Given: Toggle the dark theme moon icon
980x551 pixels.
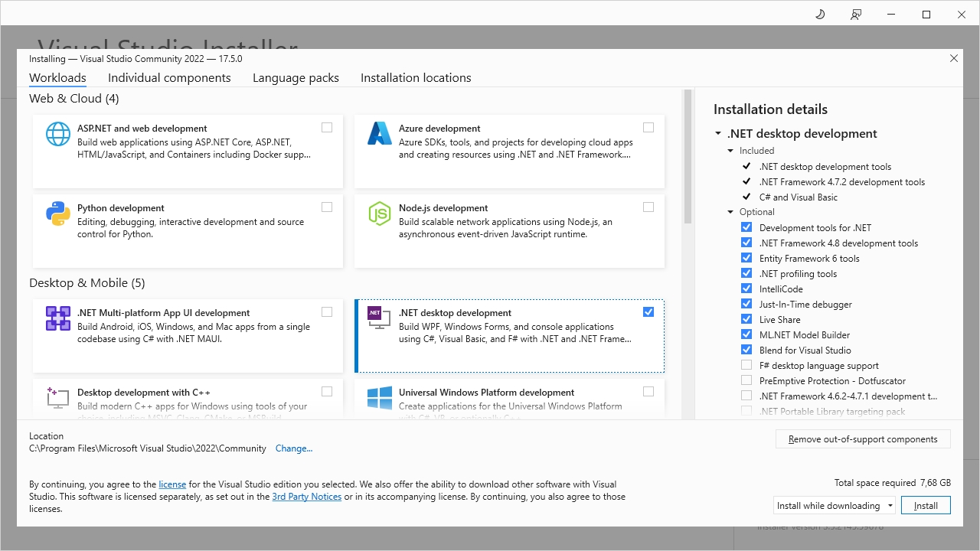Looking at the screenshot, I should tap(820, 15).
